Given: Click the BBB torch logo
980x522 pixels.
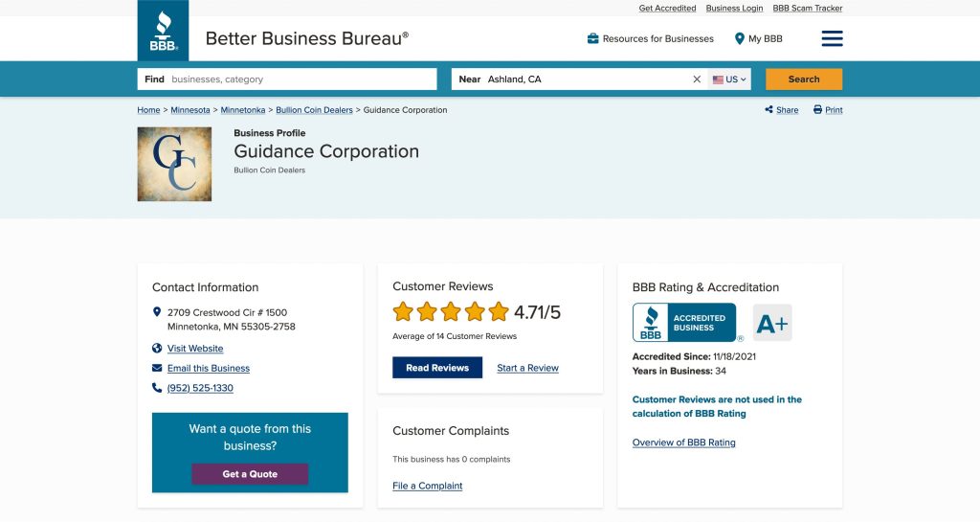Looking at the screenshot, I should point(163,31).
